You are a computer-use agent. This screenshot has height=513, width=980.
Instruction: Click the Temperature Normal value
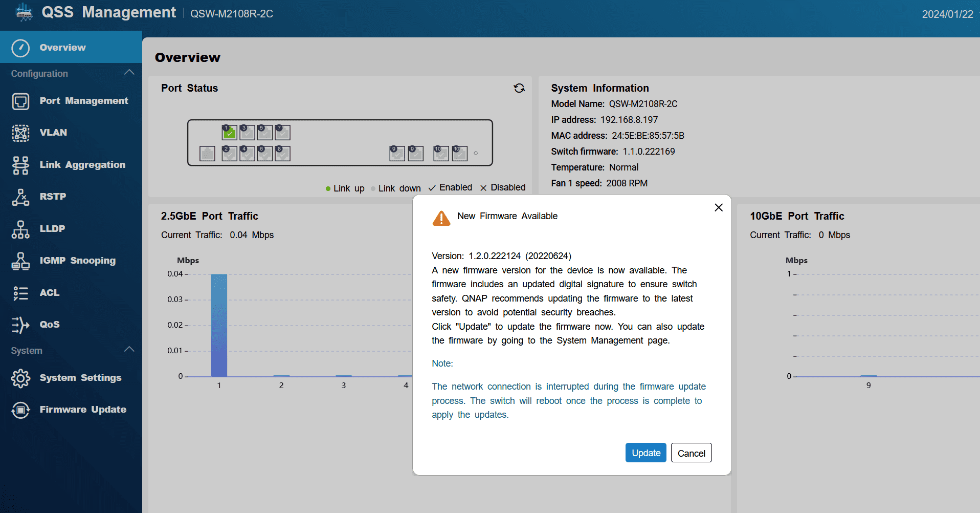click(x=623, y=167)
